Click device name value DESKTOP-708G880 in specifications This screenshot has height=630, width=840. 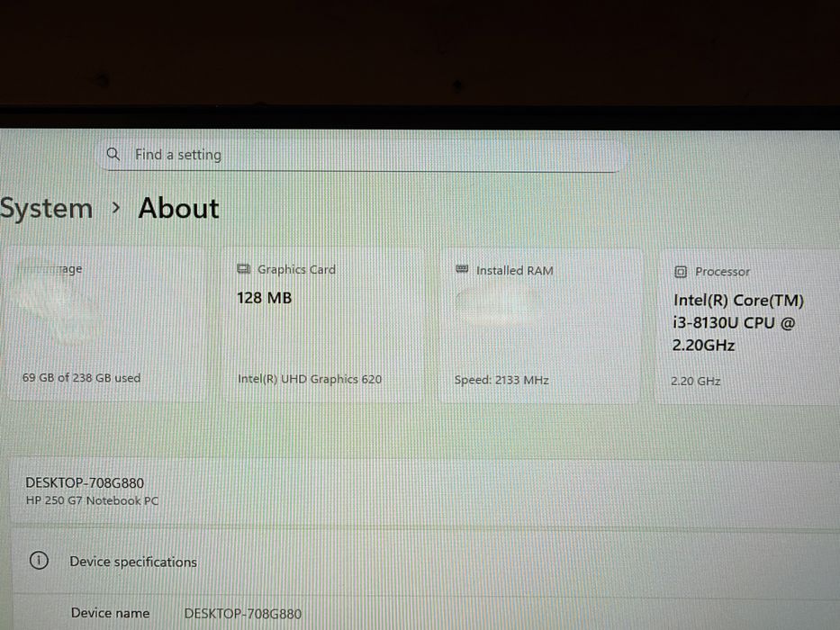[x=243, y=614]
